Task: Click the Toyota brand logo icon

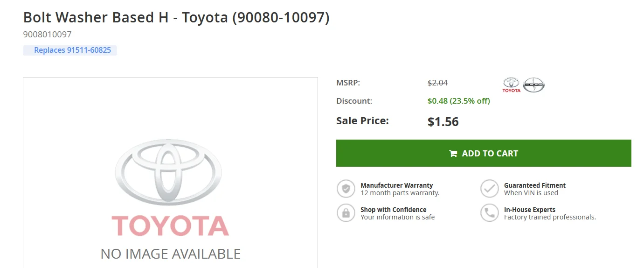Action: click(511, 85)
